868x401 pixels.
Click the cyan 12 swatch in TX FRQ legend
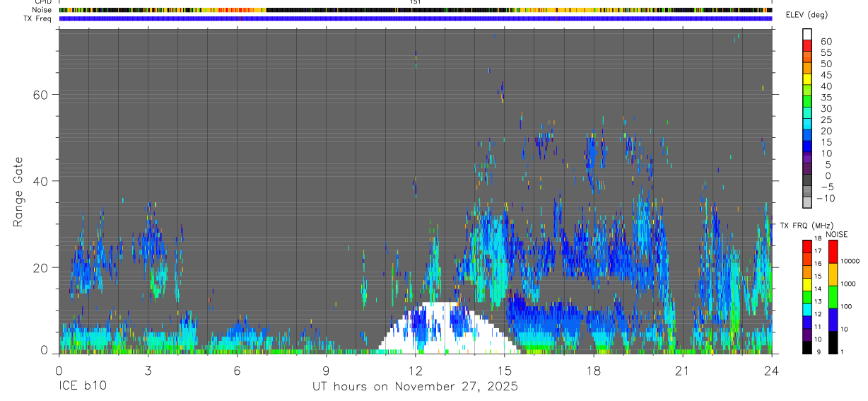(807, 309)
